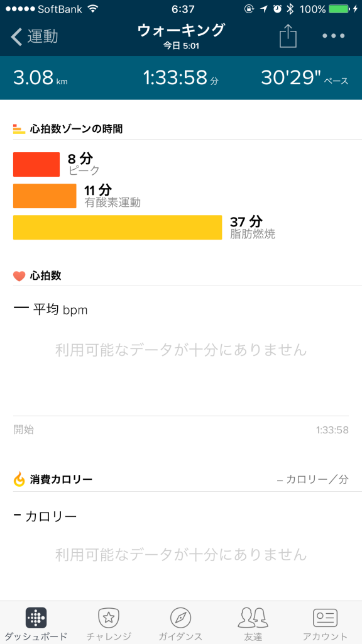Select the red ピーク zone bar
This screenshot has width=362, height=644.
point(36,164)
